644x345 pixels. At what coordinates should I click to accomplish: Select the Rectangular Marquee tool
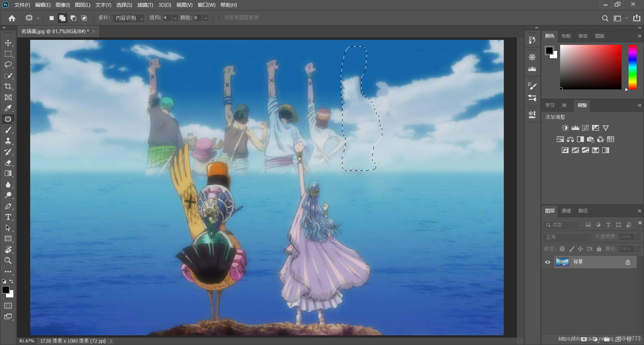pyautogui.click(x=8, y=54)
